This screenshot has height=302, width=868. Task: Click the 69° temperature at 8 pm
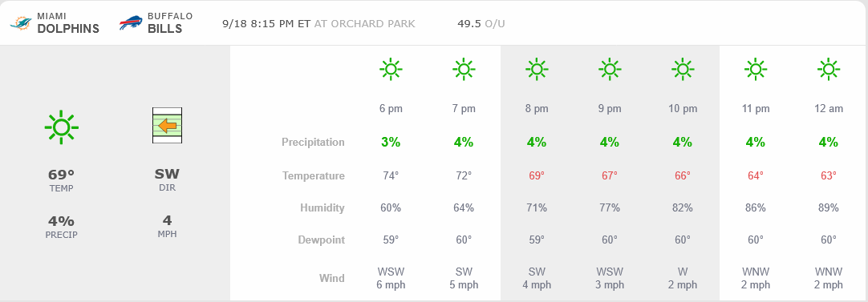pyautogui.click(x=537, y=176)
